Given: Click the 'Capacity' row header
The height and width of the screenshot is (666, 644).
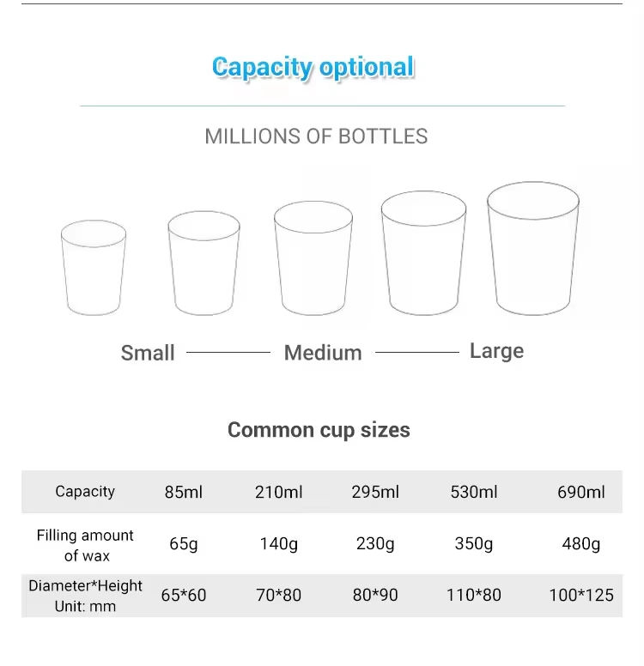Looking at the screenshot, I should coord(85,492).
